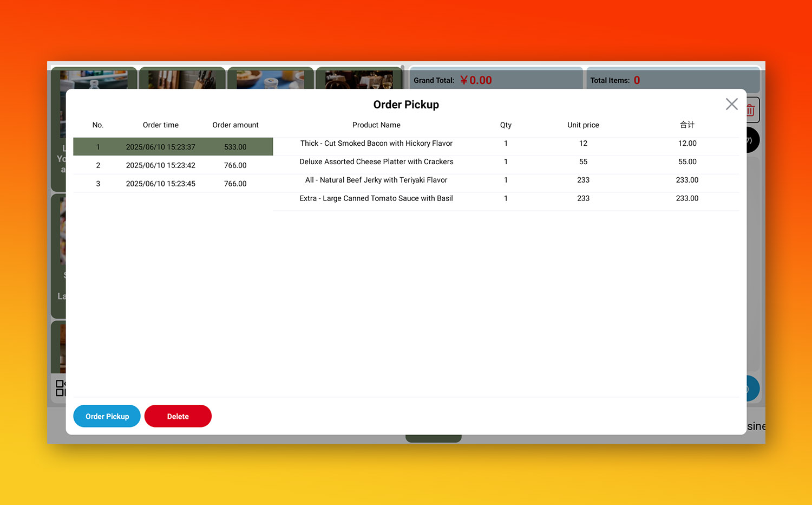Select the All-Natural Beef Jerky item
The width and height of the screenshot is (812, 505).
(x=376, y=180)
